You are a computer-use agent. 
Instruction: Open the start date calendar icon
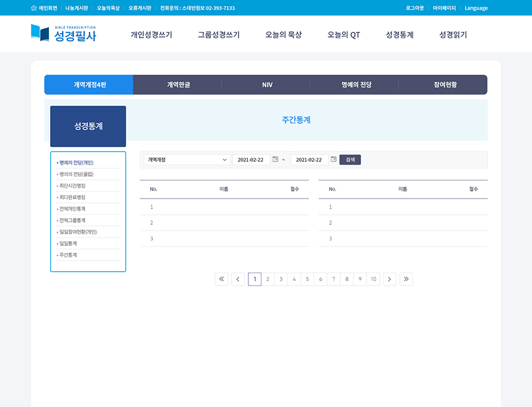275,160
